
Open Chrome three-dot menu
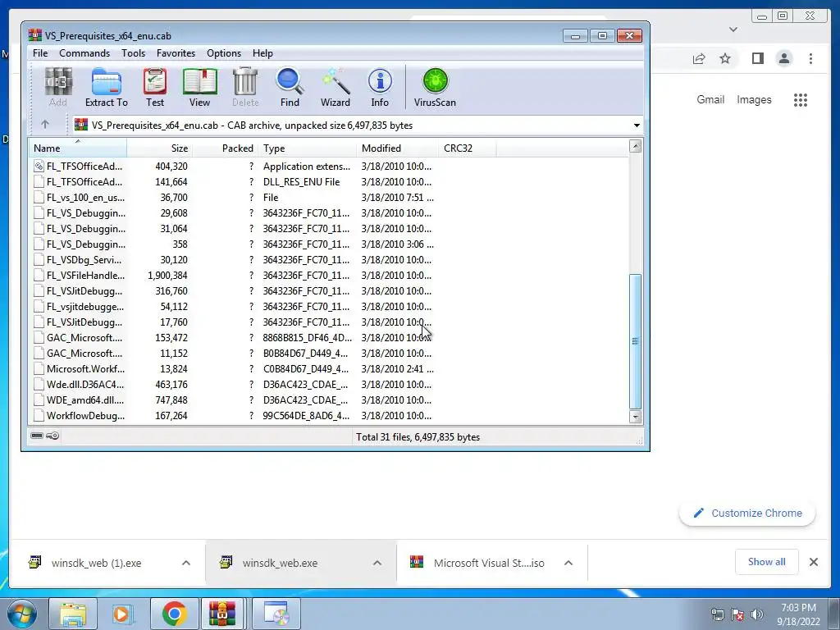(810, 58)
